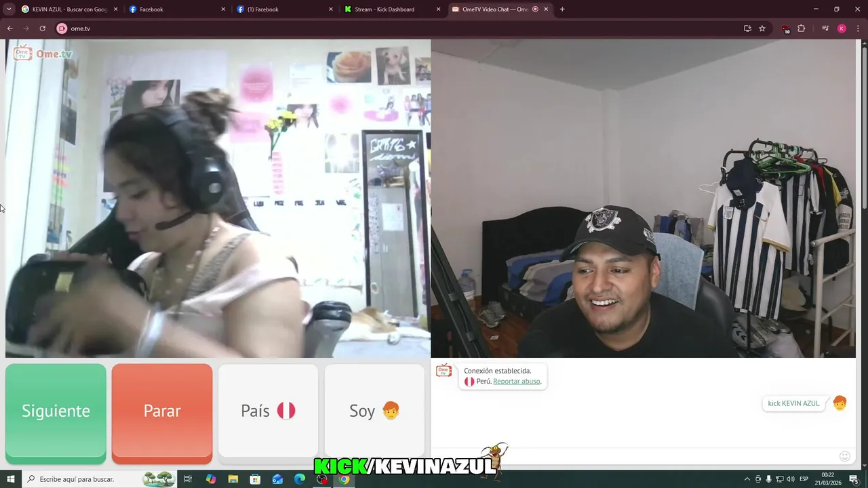Close the OmeTV Video Chat tab
The width and height of the screenshot is (868, 488).
pos(546,9)
